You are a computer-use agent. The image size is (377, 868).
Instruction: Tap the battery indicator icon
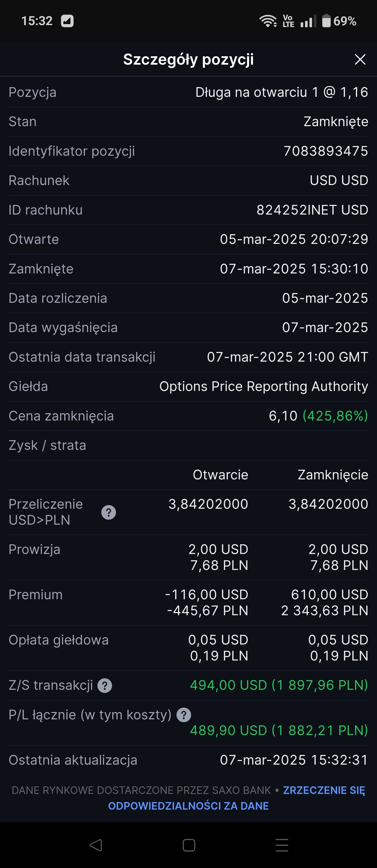coord(326,21)
